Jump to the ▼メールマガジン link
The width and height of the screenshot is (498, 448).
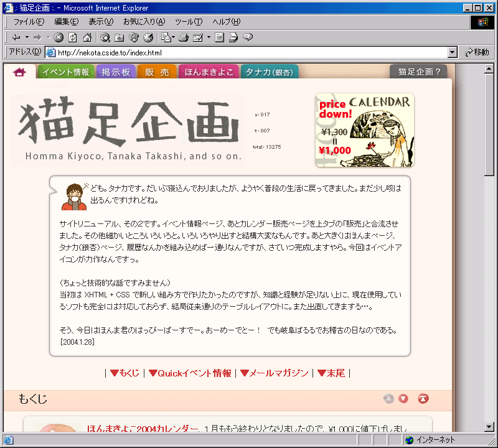274,373
